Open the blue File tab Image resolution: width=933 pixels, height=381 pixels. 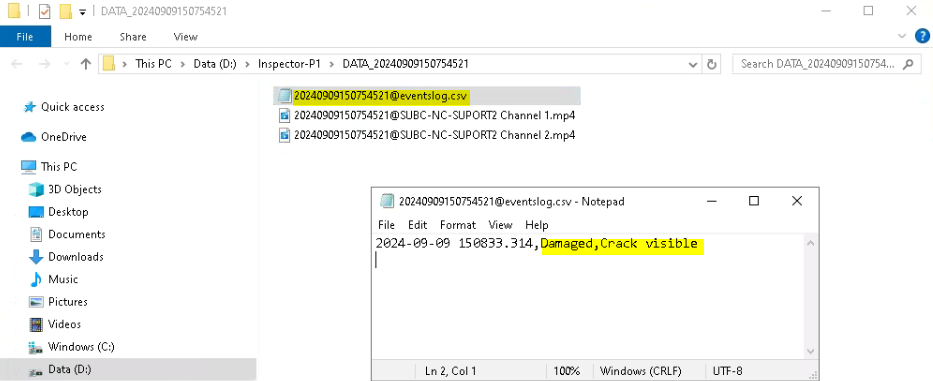click(25, 36)
